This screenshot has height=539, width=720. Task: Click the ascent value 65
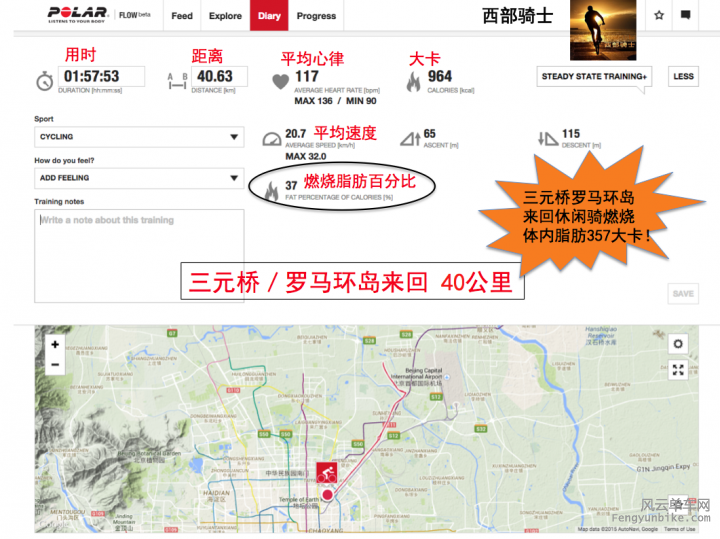(x=429, y=134)
